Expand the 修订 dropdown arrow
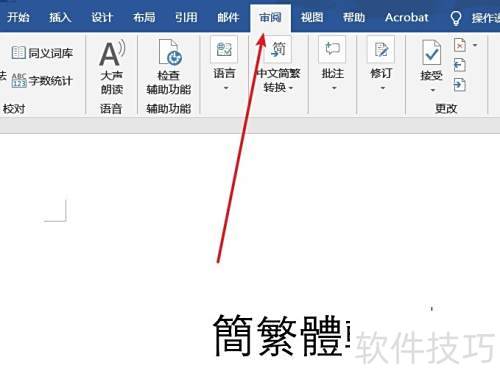 tap(383, 88)
